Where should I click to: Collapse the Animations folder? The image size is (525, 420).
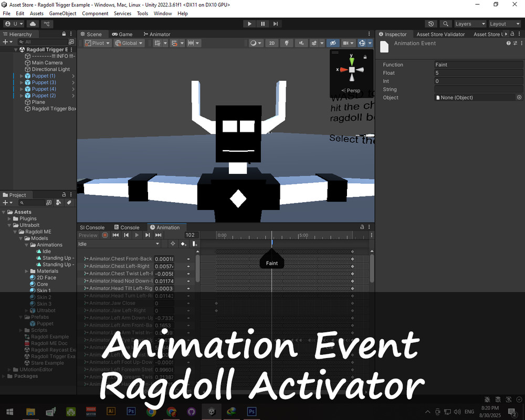click(26, 245)
